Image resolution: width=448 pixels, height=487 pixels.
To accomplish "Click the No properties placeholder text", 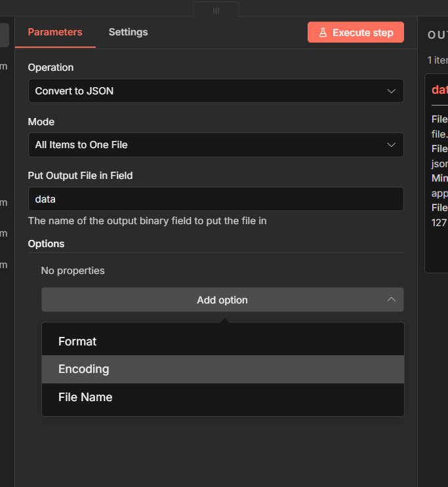I will pyautogui.click(x=73, y=271).
